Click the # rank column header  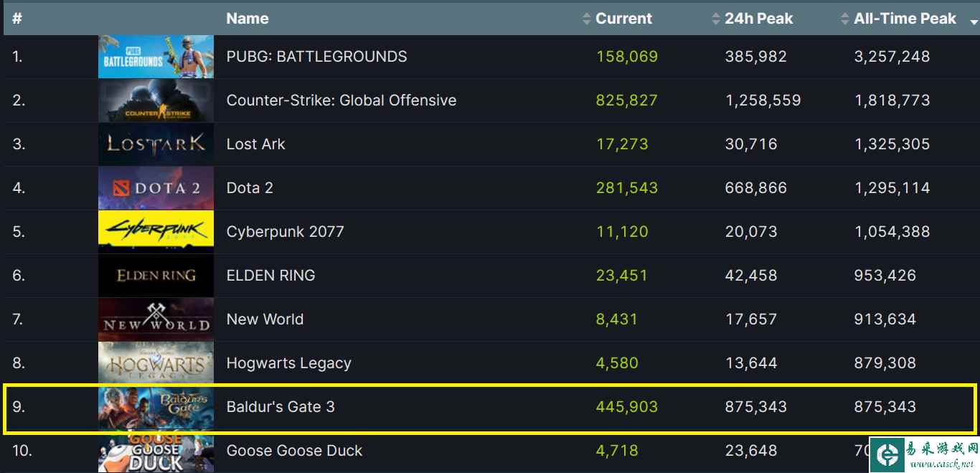tap(17, 19)
